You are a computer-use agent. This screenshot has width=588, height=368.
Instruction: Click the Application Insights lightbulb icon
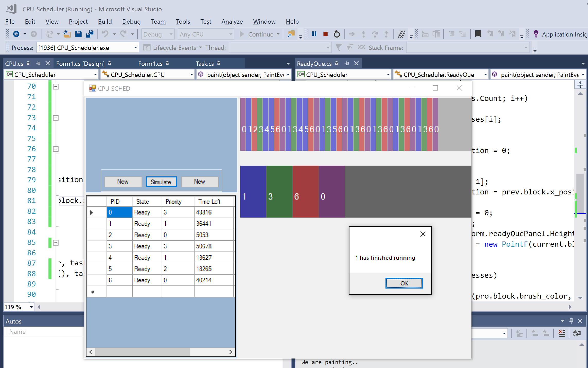click(536, 34)
